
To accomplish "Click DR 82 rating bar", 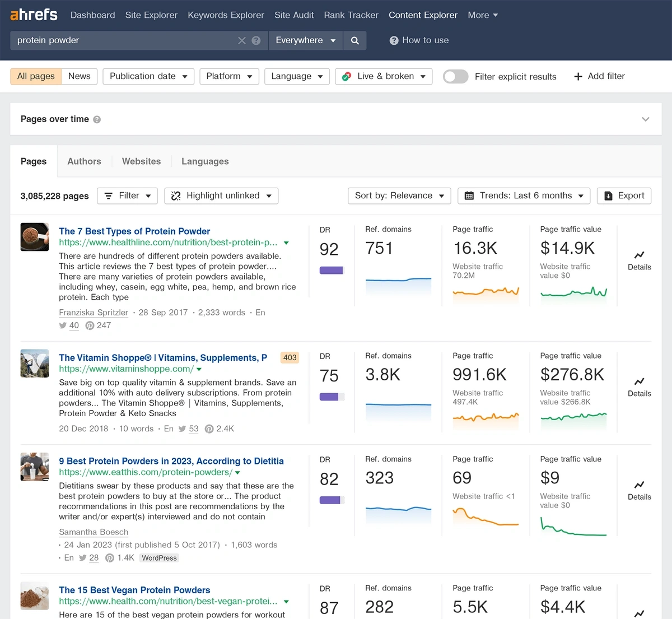I will (332, 500).
